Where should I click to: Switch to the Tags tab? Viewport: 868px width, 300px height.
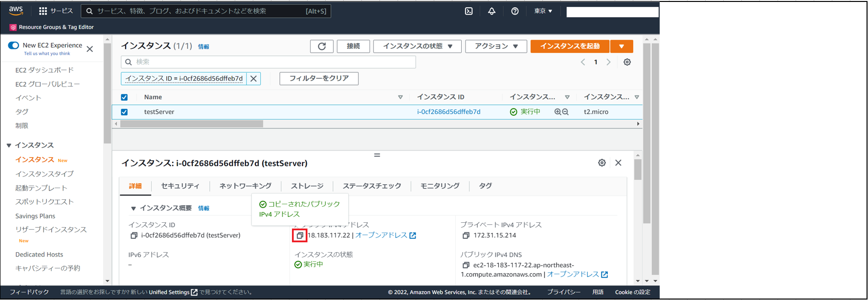pyautogui.click(x=485, y=186)
